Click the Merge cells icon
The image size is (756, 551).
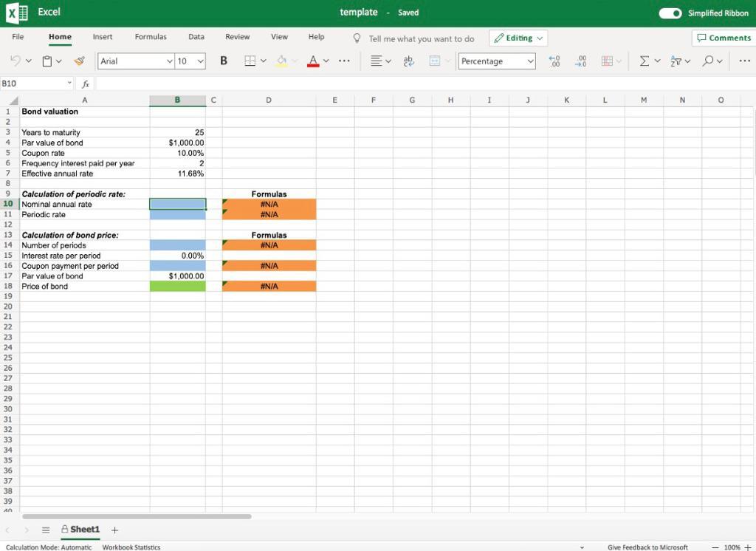[434, 61]
